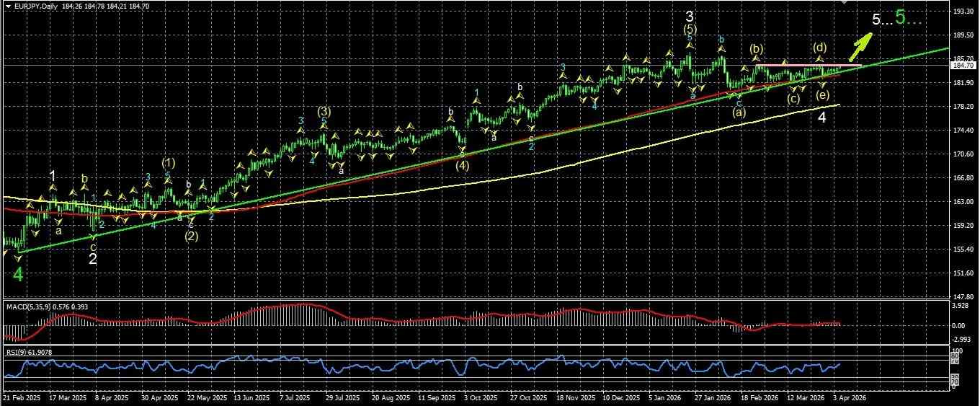Click the 181.90 price axis level
This screenshot has width=980, height=406.
pyautogui.click(x=964, y=83)
